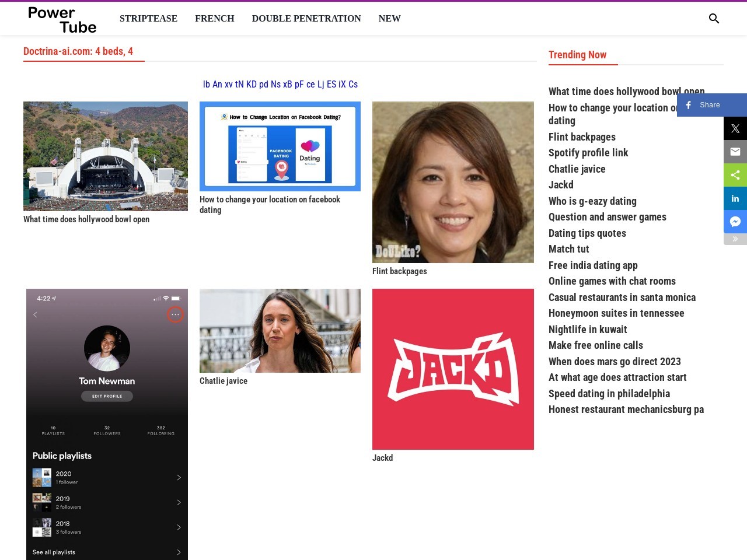Viewport: 747px width, 560px height.
Task: Go to the Power Tube logo home
Action: [x=62, y=20]
